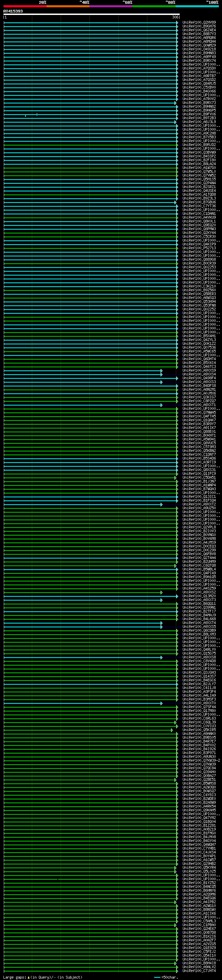Select label UniRef100_A9RTB7
This screenshot has height=980, width=222.
(x=199, y=76)
